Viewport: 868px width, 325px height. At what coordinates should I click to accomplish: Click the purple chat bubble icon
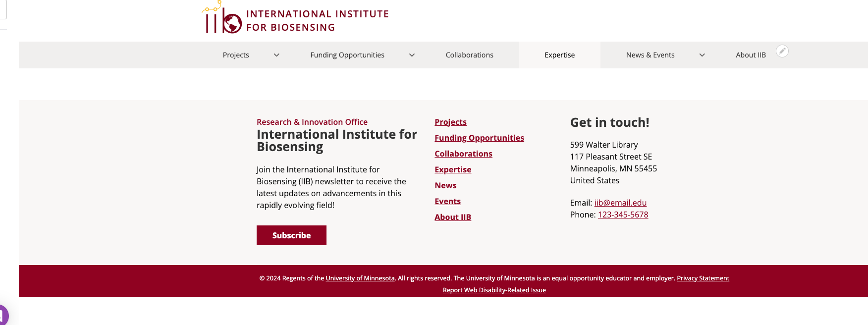pos(2,316)
